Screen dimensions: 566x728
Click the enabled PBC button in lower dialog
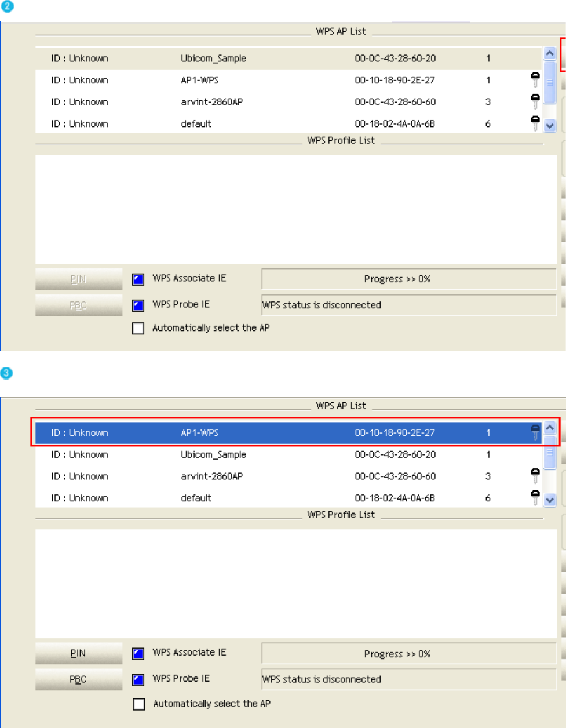[79, 679]
